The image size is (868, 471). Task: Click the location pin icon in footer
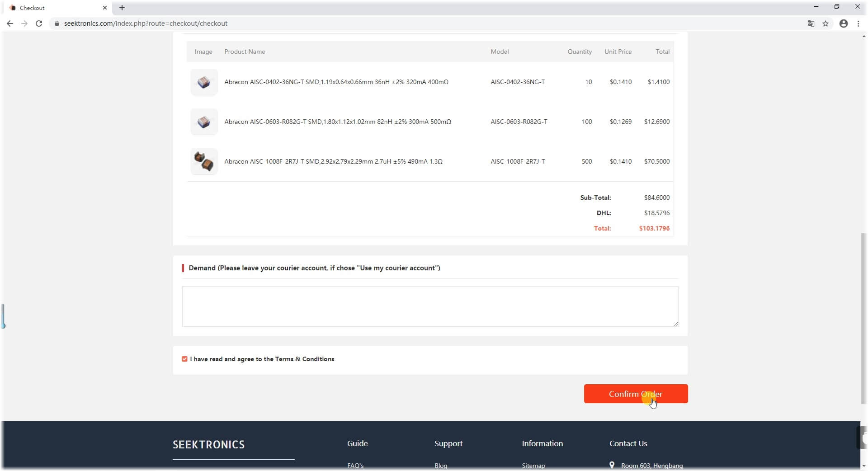coord(612,465)
